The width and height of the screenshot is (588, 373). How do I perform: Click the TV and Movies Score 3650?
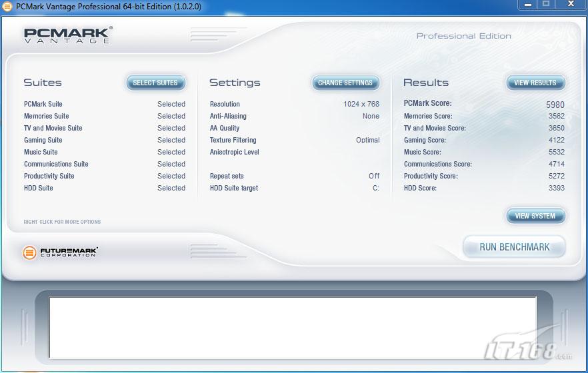tap(557, 128)
